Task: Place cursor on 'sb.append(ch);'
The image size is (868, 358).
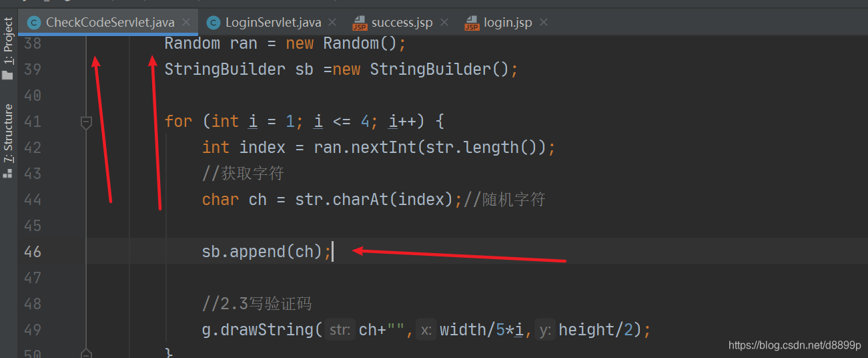Action: [267, 252]
